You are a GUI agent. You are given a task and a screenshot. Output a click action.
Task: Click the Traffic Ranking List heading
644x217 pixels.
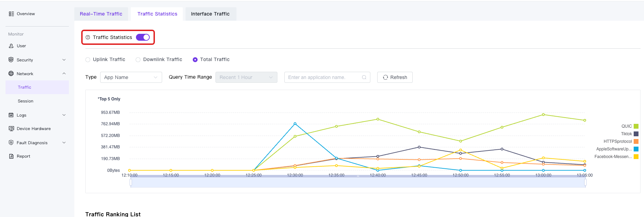[x=113, y=214]
